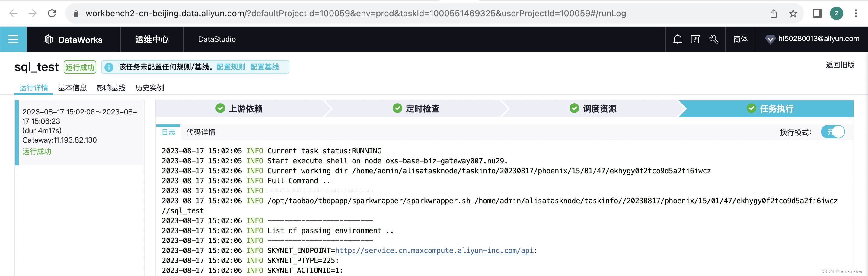Open the notification bell

point(677,40)
